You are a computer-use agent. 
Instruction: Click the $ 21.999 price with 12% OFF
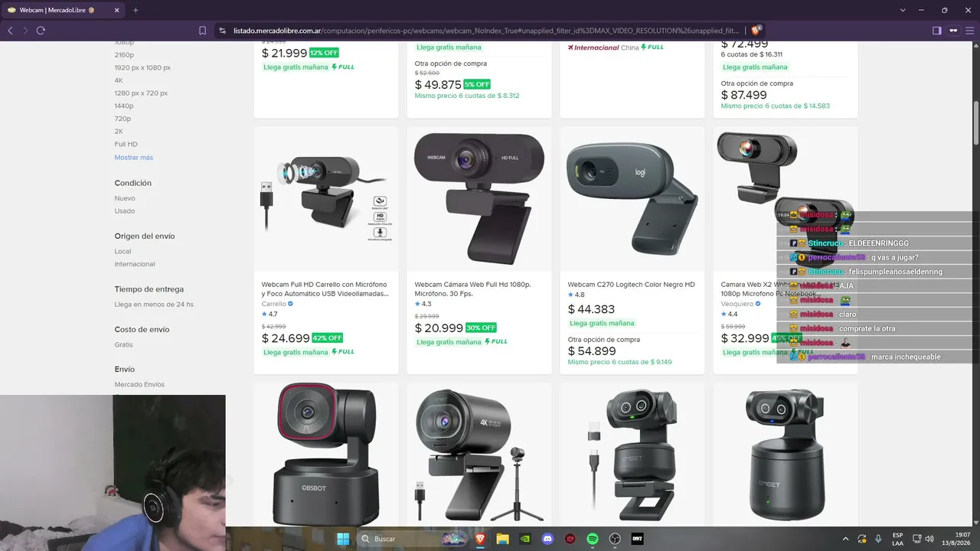284,54
